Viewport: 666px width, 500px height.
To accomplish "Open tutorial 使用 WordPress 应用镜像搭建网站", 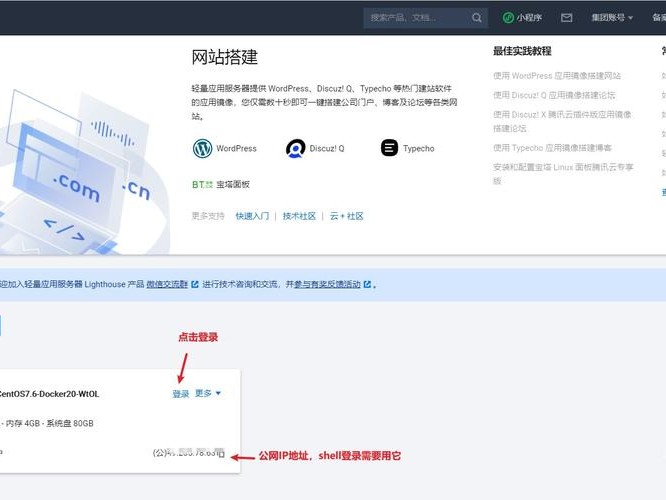I will point(557,76).
